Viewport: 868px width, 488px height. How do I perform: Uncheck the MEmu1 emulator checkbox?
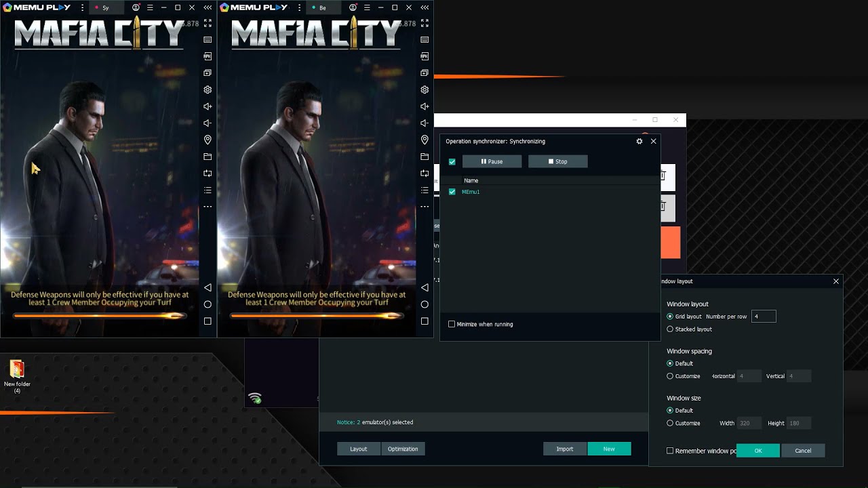pos(452,192)
